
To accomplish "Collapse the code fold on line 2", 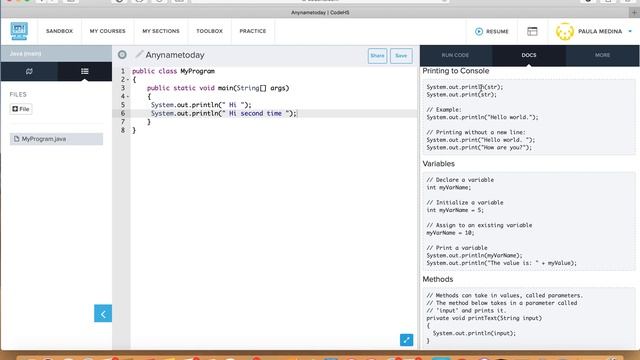I will click(x=128, y=80).
